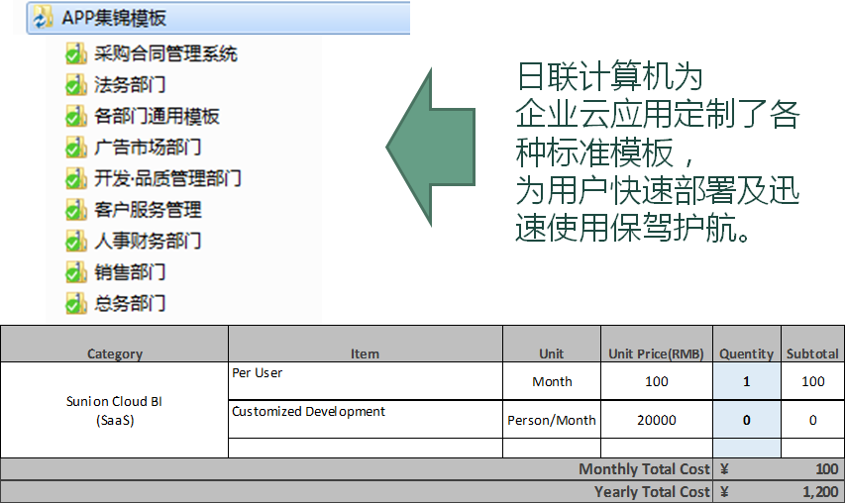Click the 销售部门 folder icon
846x504 pixels.
coord(76,272)
